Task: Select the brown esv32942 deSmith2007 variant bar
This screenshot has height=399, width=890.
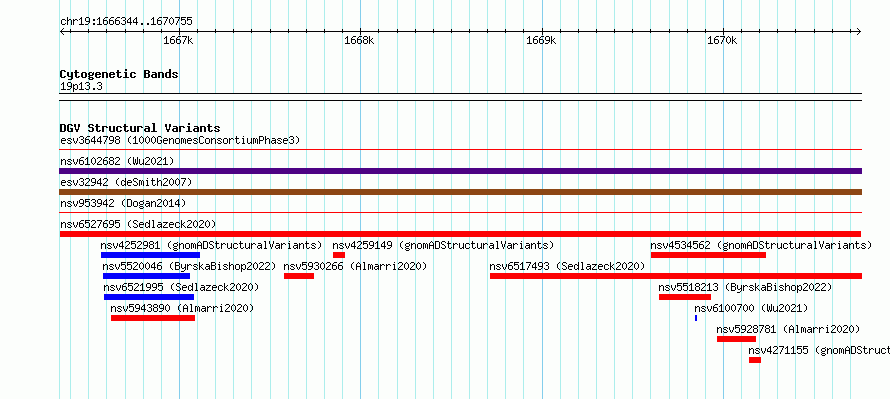Action: coord(460,192)
